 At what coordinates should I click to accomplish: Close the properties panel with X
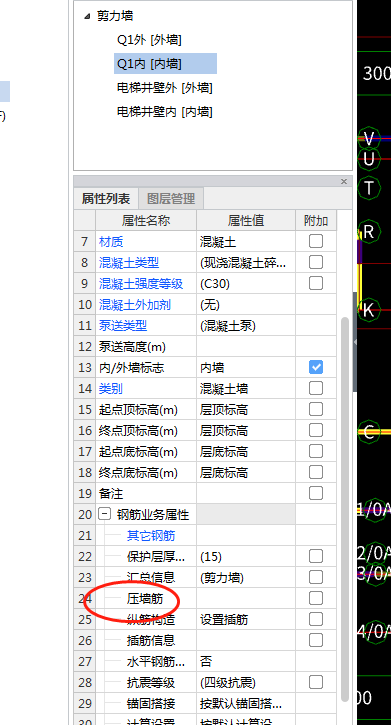[343, 181]
